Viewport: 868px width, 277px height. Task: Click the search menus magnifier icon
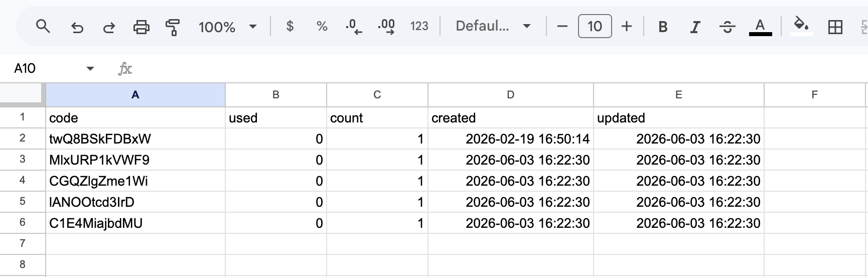click(x=43, y=26)
